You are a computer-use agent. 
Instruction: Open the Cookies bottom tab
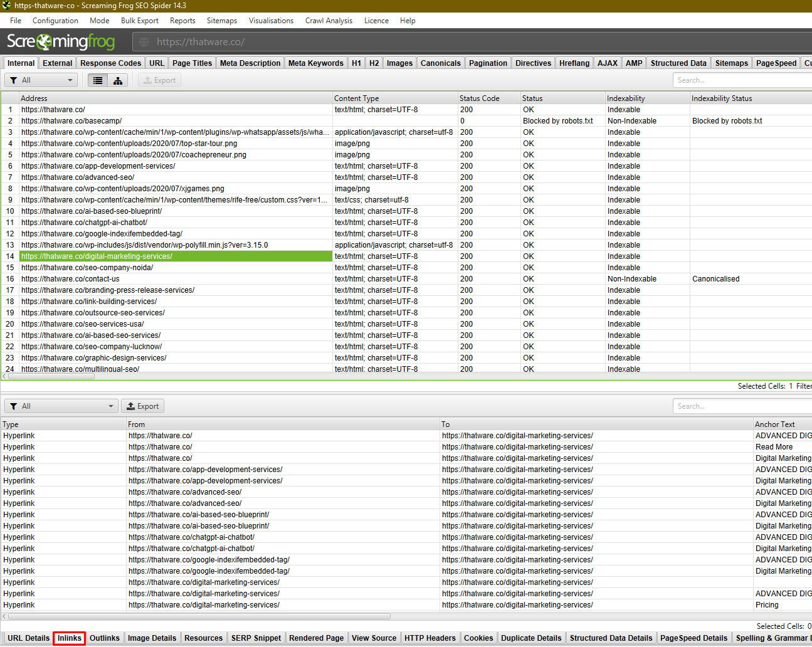[478, 638]
